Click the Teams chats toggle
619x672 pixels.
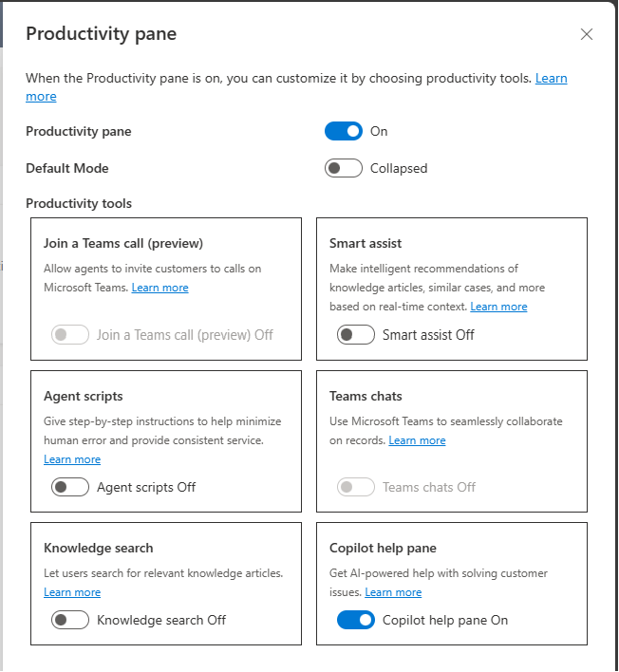point(355,487)
